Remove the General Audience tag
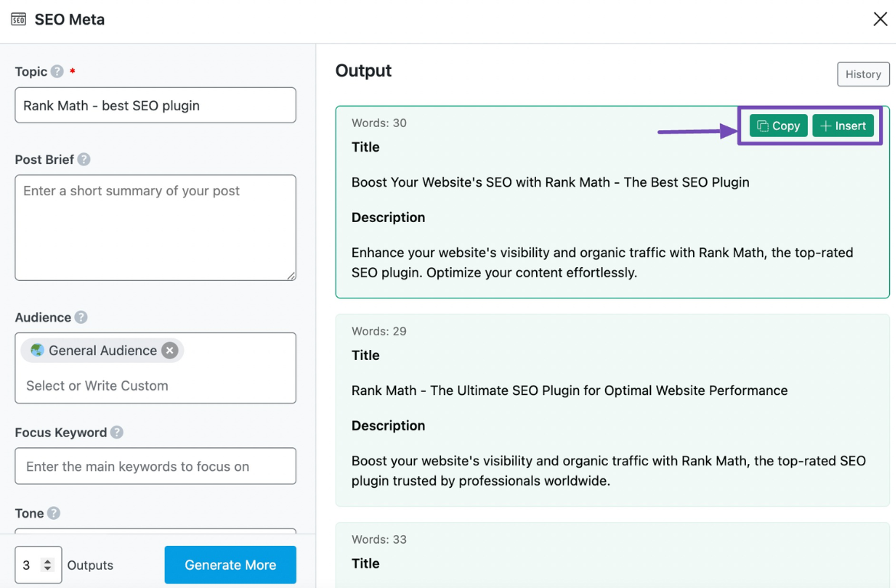 click(170, 351)
